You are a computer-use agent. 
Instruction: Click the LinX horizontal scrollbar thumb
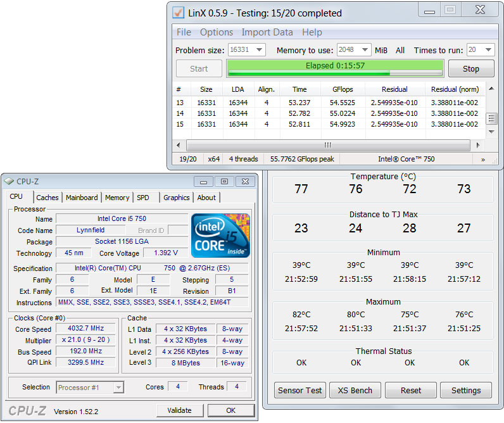(328, 145)
